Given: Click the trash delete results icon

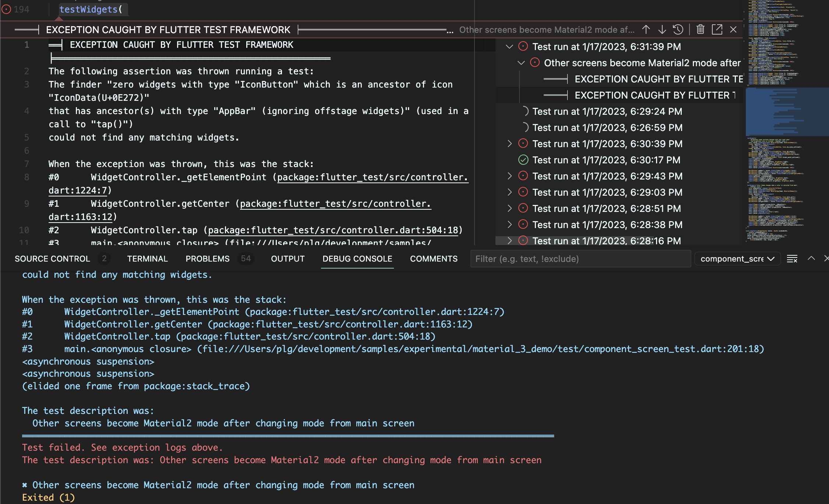Looking at the screenshot, I should point(700,29).
